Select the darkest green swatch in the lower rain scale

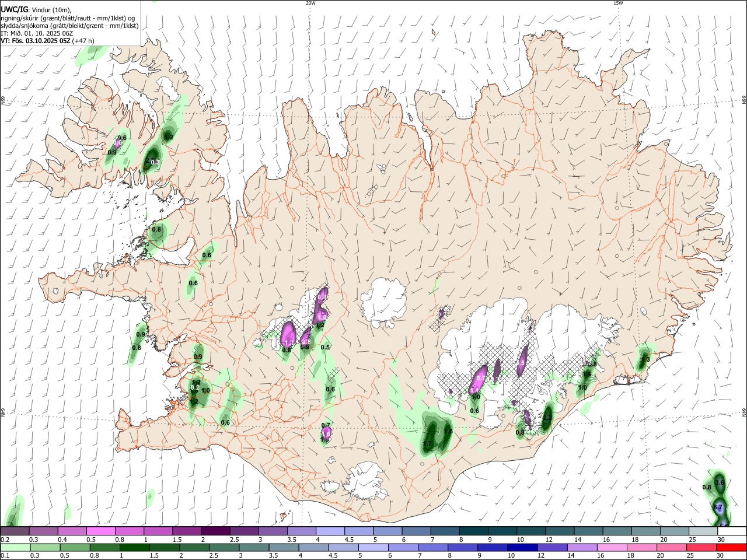(x=134, y=547)
